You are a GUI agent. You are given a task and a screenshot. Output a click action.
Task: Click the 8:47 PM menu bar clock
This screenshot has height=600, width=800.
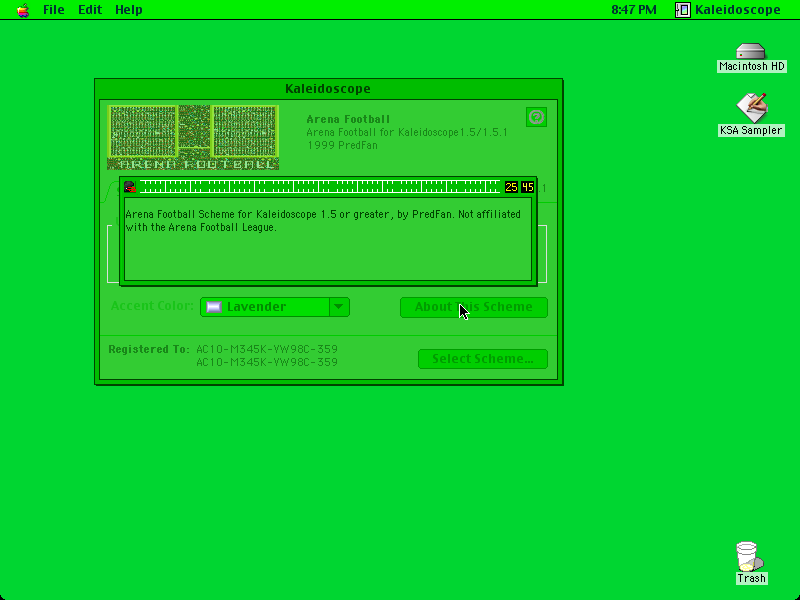click(x=634, y=10)
